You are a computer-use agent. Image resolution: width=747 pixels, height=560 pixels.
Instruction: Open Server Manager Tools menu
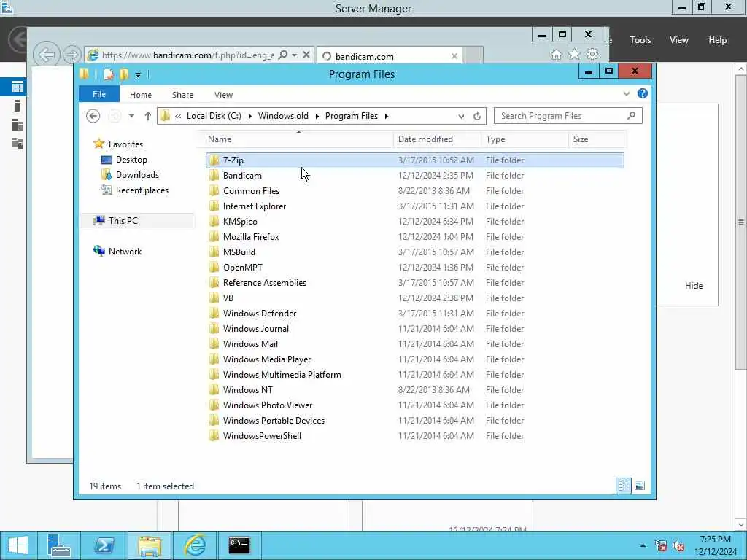(640, 40)
